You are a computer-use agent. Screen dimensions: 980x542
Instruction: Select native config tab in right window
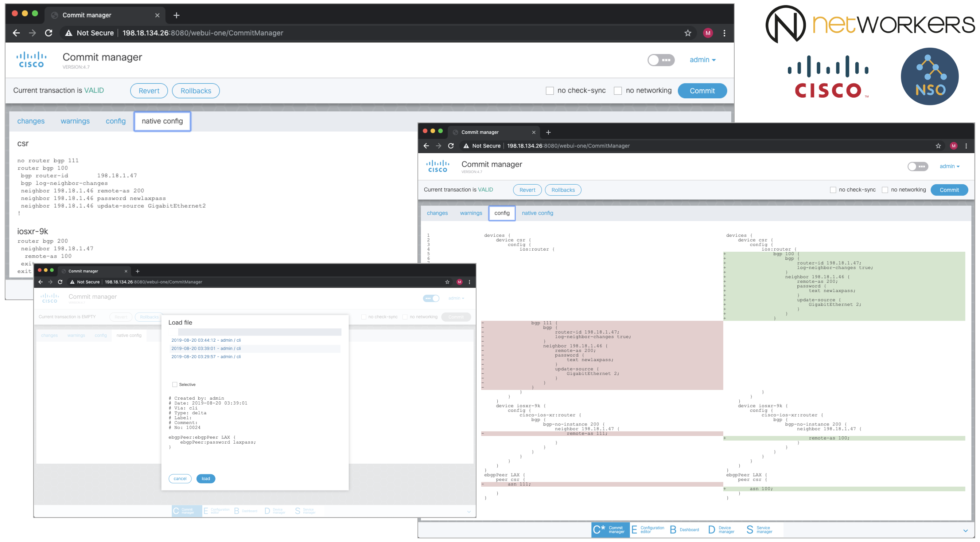(537, 213)
